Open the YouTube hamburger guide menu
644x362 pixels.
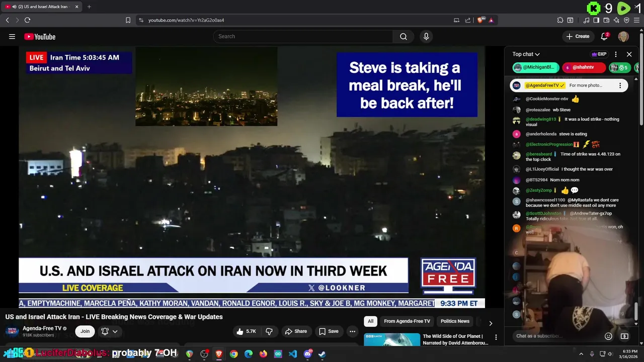tap(12, 36)
